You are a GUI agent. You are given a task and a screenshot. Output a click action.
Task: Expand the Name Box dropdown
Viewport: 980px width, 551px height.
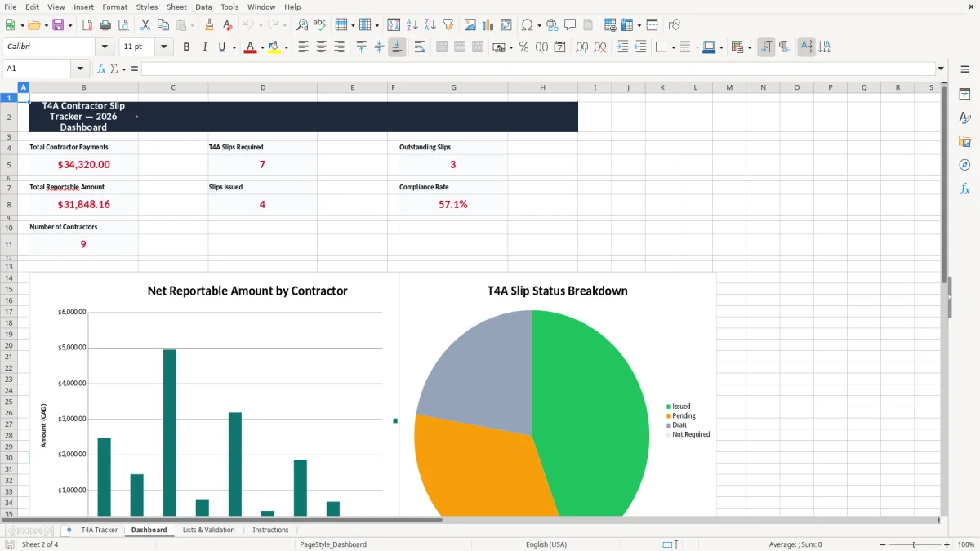pos(80,69)
